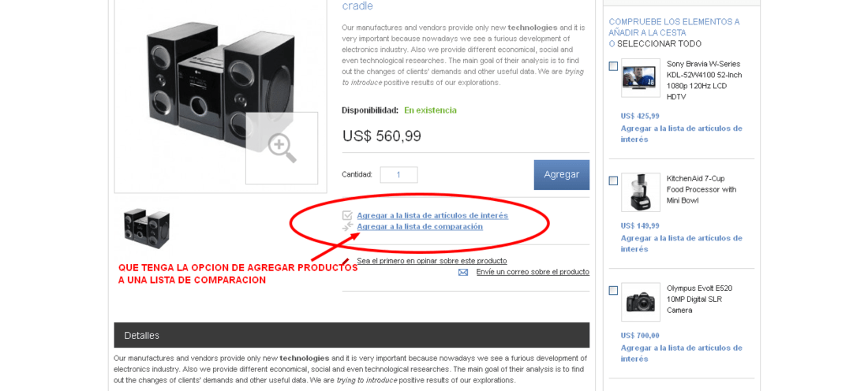This screenshot has width=868, height=391.
Task: Click SELECCIONAR TODO link in sidebar
Action: click(660, 43)
